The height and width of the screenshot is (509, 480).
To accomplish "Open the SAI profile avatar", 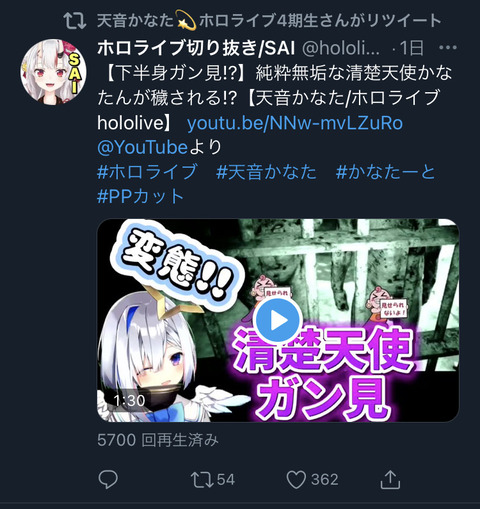I will 53,72.
